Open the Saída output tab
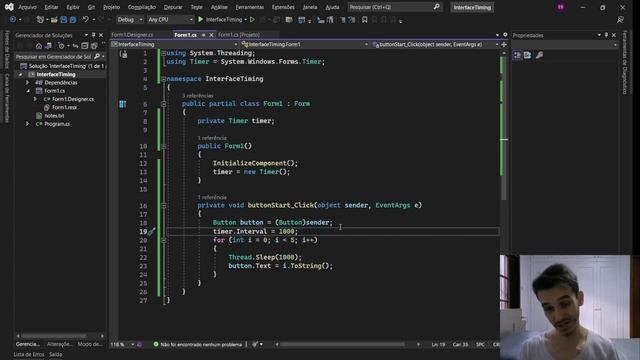The height and width of the screenshot is (360, 640). [56, 354]
